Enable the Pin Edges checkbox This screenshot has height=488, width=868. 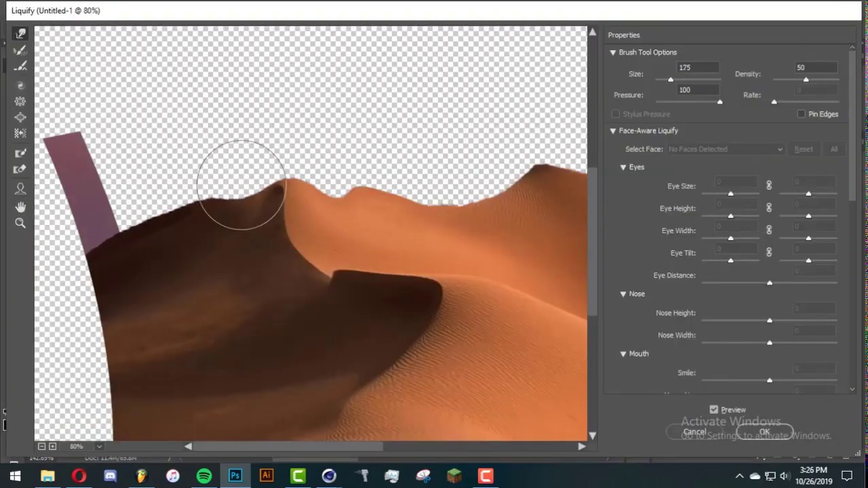tap(802, 114)
